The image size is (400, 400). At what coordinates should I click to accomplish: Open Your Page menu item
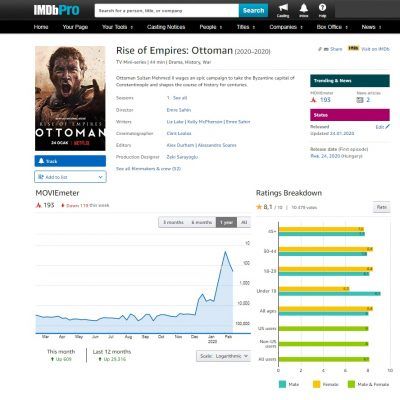coord(75,27)
